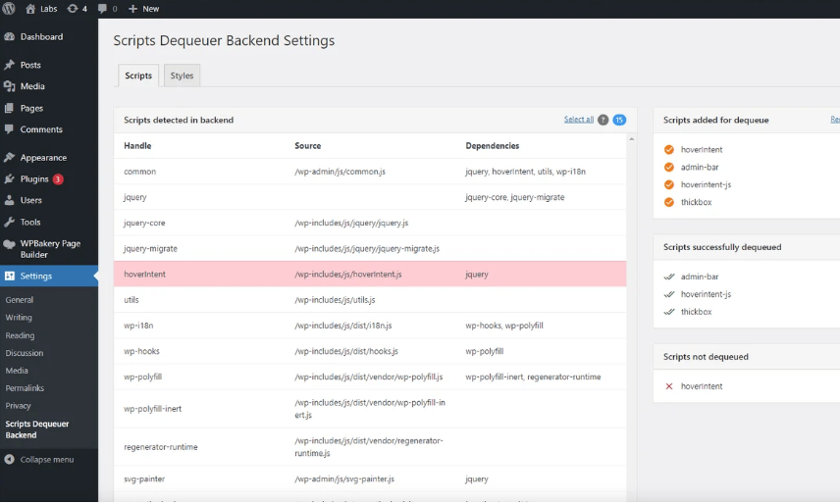This screenshot has height=504, width=840.
Task: Uncheck thickbox in added for dequeue list
Action: 669,202
